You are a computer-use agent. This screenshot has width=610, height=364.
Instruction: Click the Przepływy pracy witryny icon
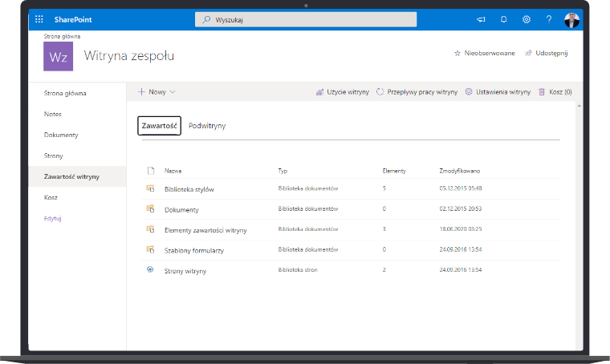tap(380, 91)
